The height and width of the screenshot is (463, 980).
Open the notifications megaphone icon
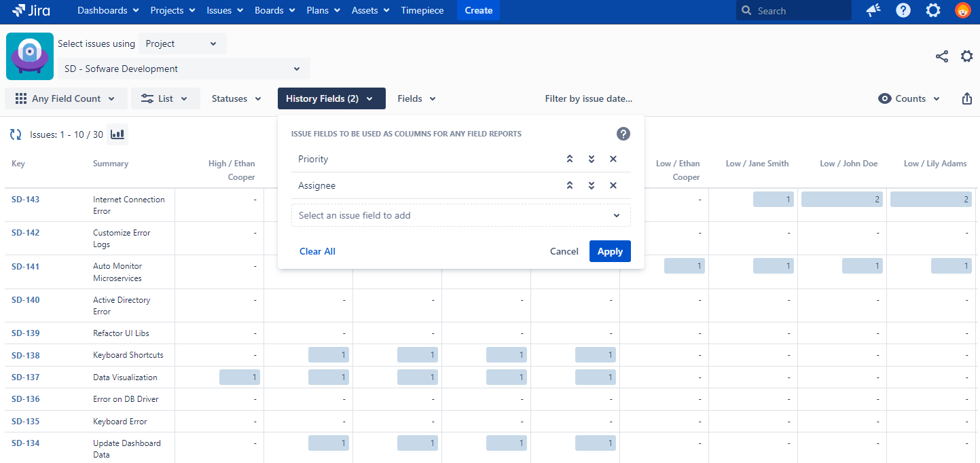(873, 10)
